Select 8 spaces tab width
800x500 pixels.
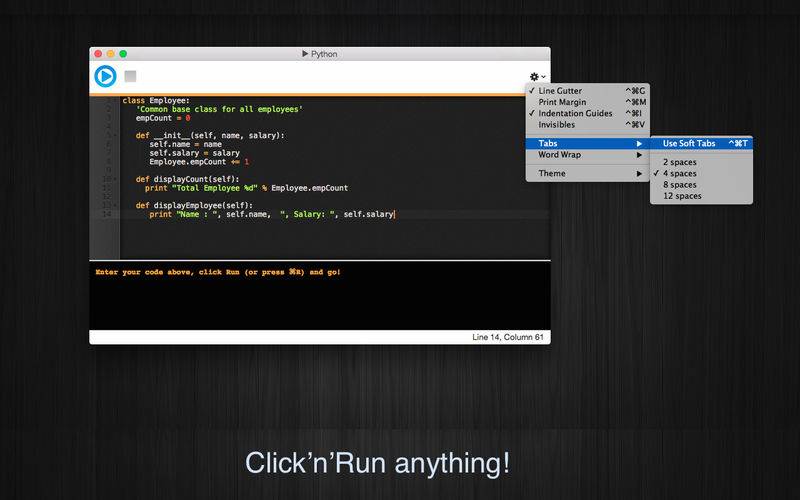point(702,185)
